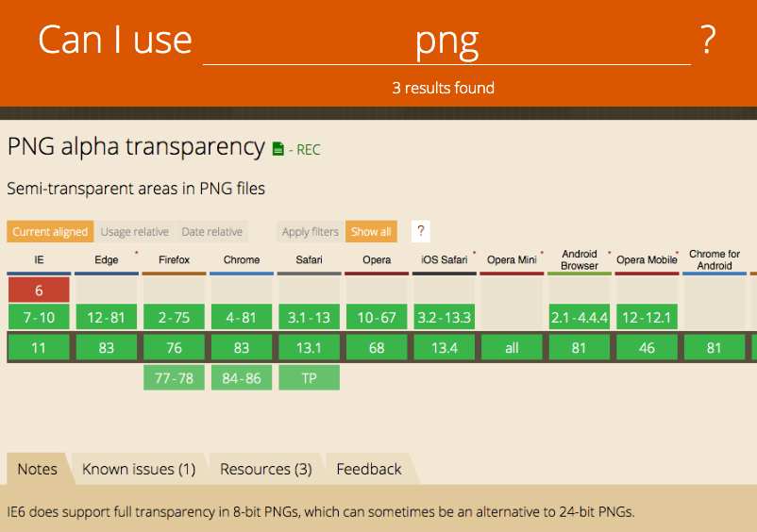This screenshot has height=532, width=757.
Task: Open the Notes tab
Action: (37, 469)
